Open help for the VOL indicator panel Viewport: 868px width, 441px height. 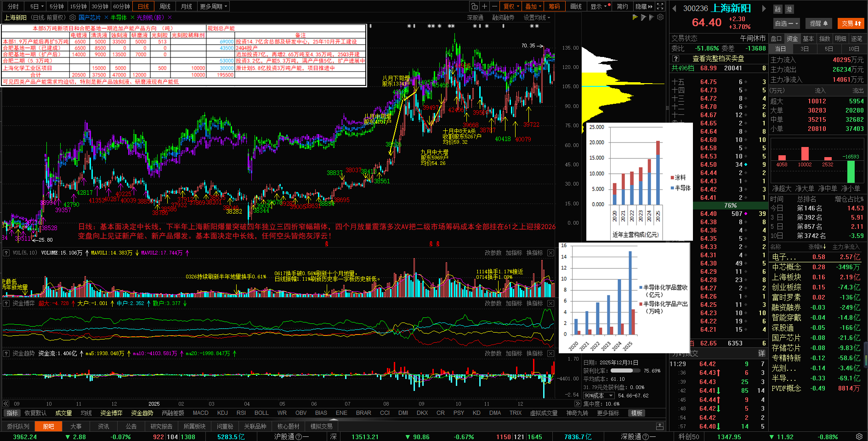[6, 253]
